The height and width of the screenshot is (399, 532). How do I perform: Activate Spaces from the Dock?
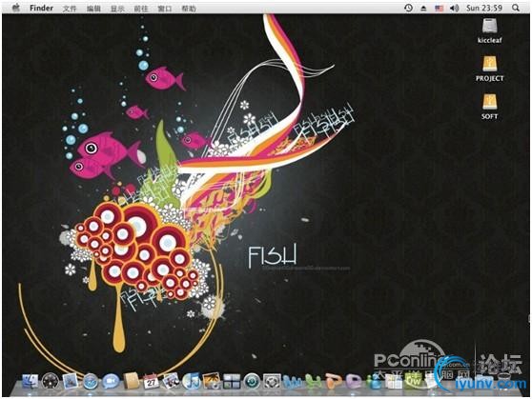(232, 381)
